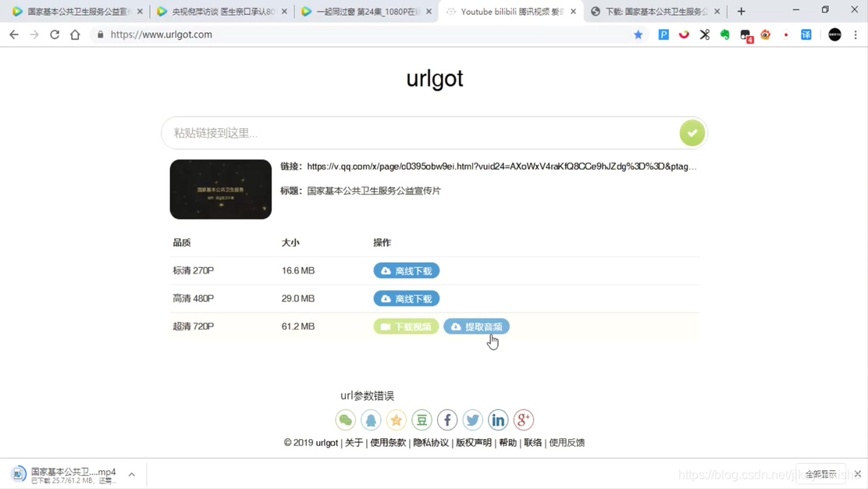
Task: Open the 帮助 footer link
Action: point(507,442)
